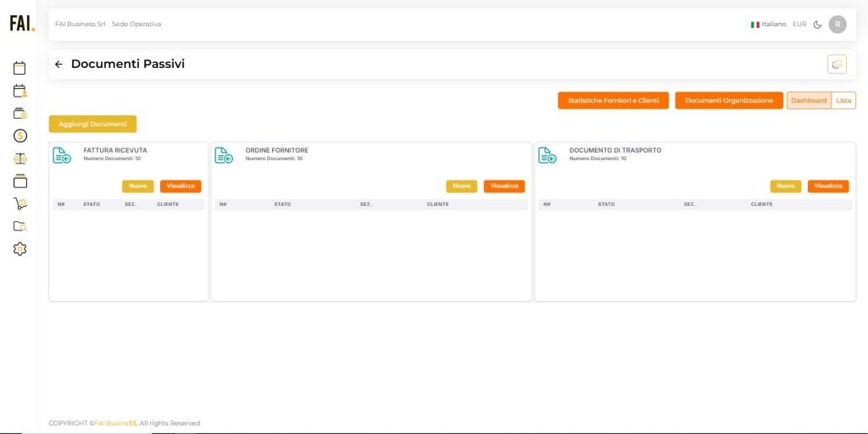Open the balance scale sidebar icon
Viewport: 868px width, 434px height.
(x=20, y=159)
